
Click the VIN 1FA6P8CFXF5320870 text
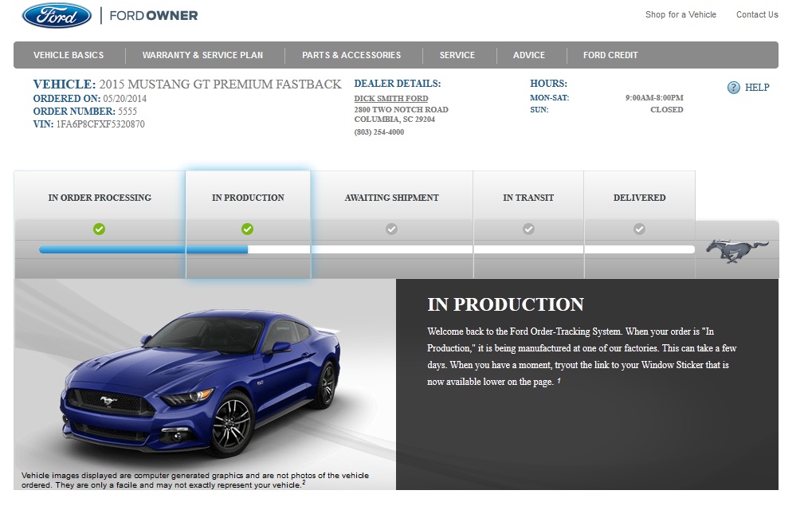(100, 124)
